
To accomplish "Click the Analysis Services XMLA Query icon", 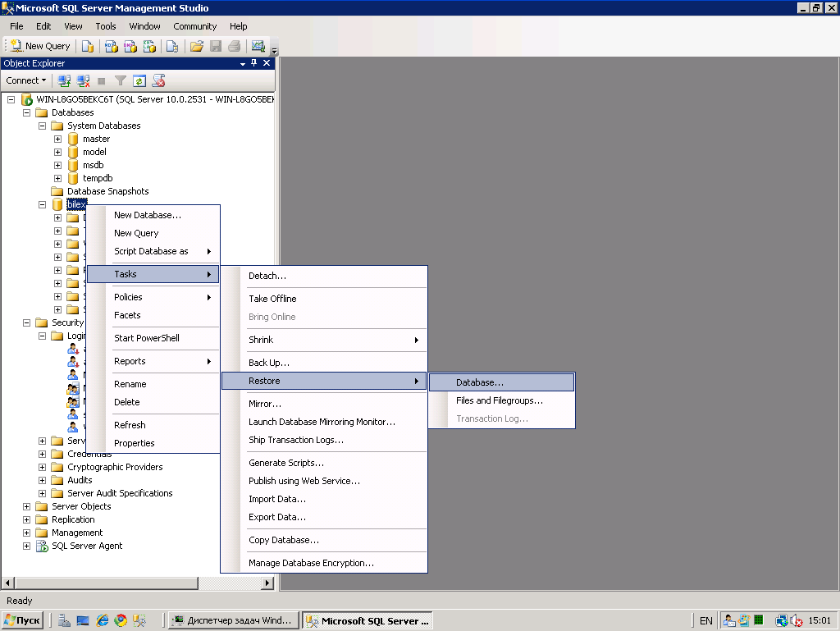I will click(149, 46).
